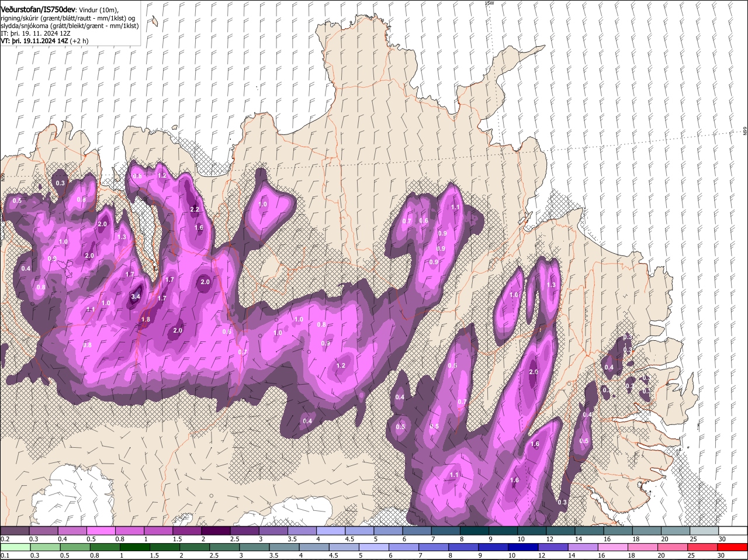Click the 3.4 snowfall value on the map

136,297
